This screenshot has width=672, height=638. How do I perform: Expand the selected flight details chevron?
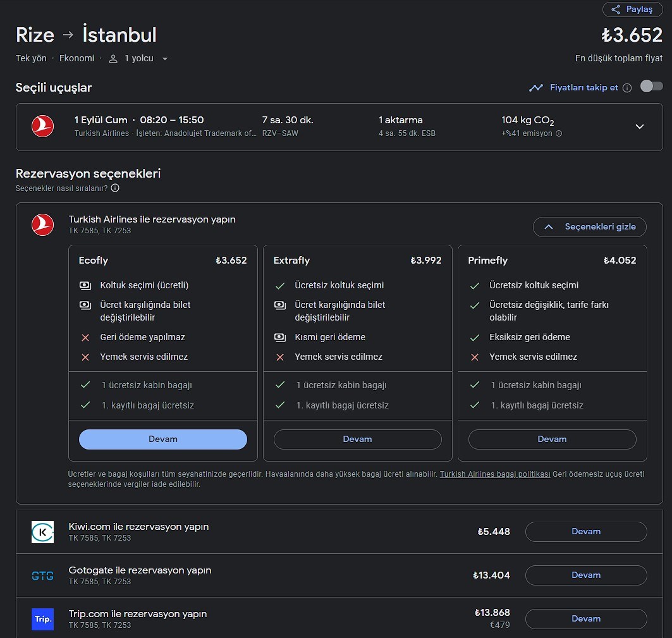[x=639, y=126]
